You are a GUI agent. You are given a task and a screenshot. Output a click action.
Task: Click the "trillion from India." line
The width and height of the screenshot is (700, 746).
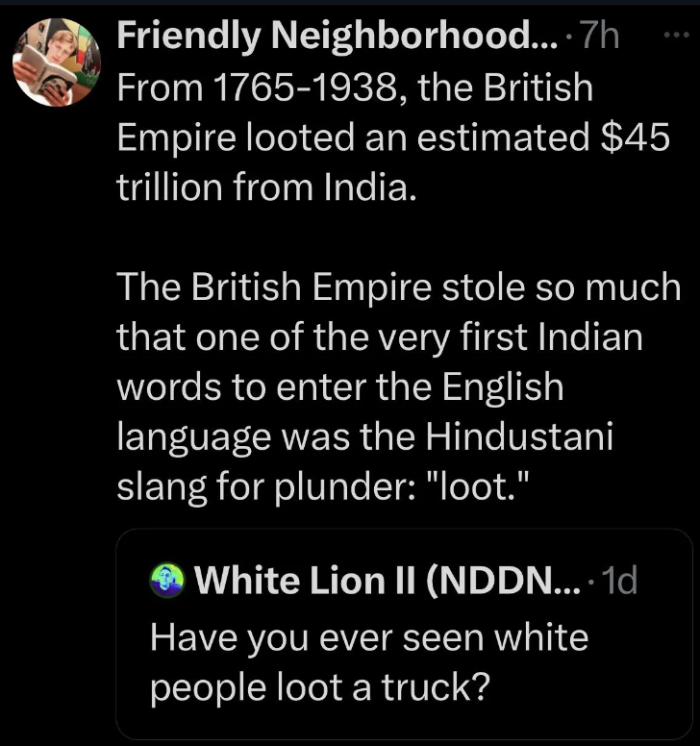(x=266, y=188)
